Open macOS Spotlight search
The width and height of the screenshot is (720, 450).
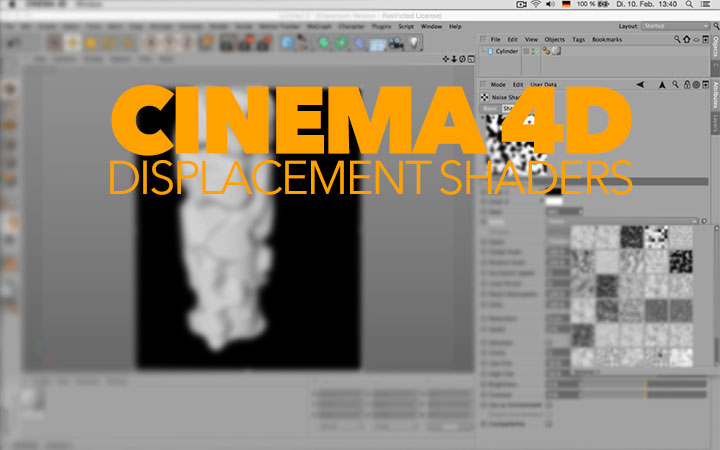(689, 4)
